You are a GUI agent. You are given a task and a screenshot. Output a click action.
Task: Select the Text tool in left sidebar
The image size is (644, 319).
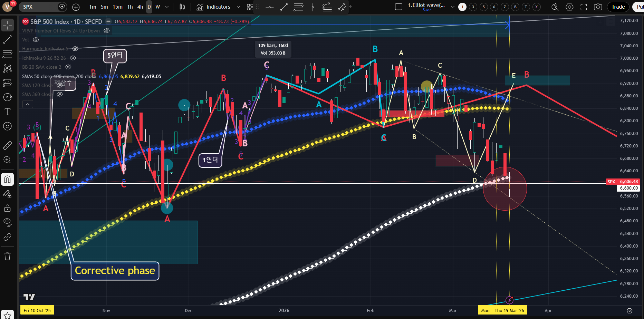[7, 112]
